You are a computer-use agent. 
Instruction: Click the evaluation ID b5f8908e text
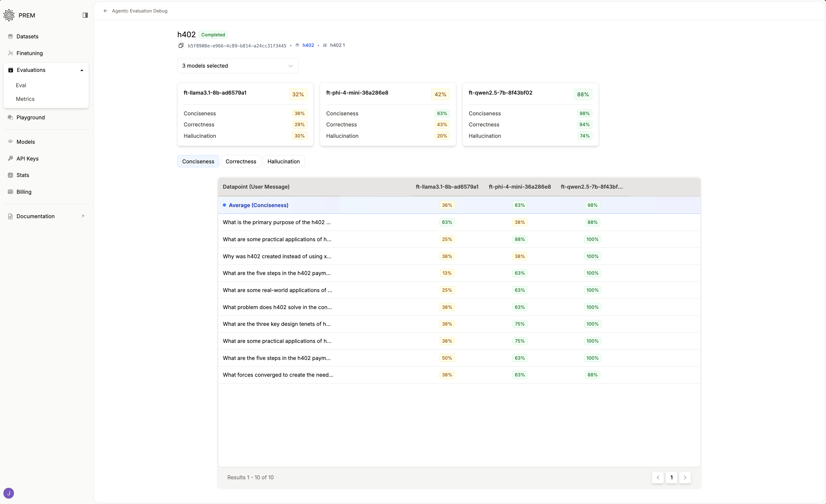237,45
